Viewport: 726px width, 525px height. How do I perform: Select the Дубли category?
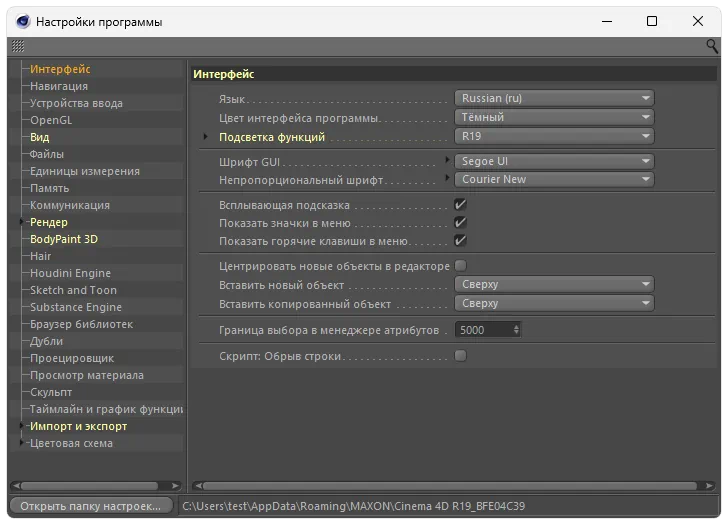point(46,341)
